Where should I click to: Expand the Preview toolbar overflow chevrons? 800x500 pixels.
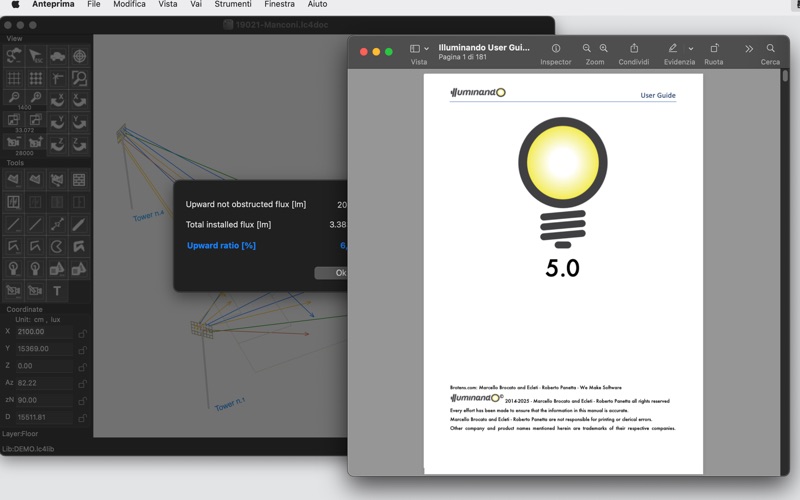748,49
